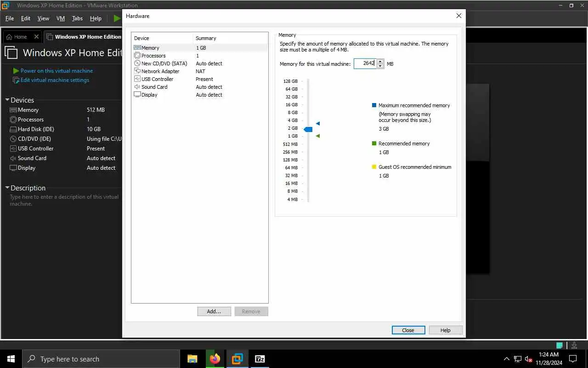Open the notification center icon
The image size is (588, 368).
click(573, 359)
